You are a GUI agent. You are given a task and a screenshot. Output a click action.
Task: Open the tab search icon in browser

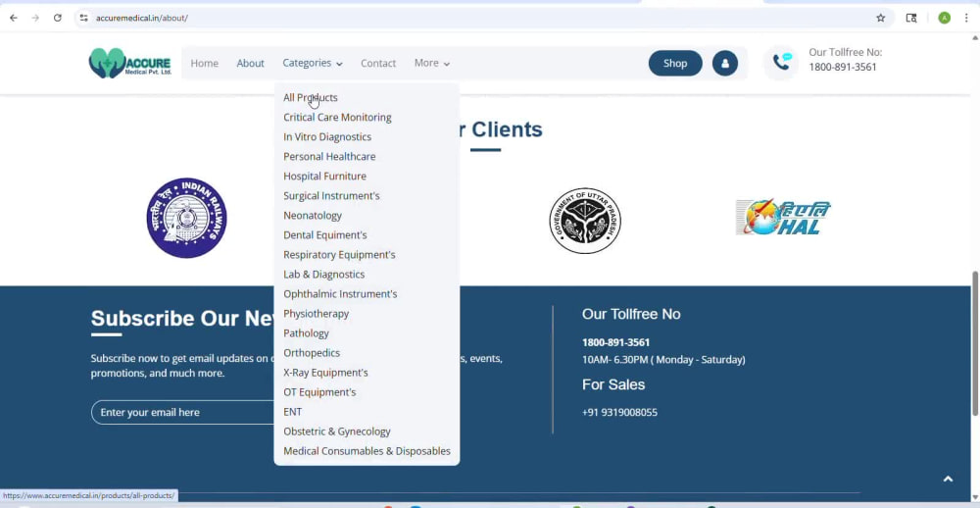click(x=911, y=18)
